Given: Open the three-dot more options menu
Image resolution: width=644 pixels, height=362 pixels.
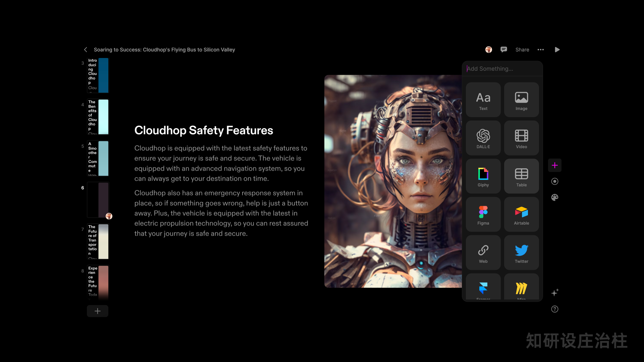Looking at the screenshot, I should [541, 50].
